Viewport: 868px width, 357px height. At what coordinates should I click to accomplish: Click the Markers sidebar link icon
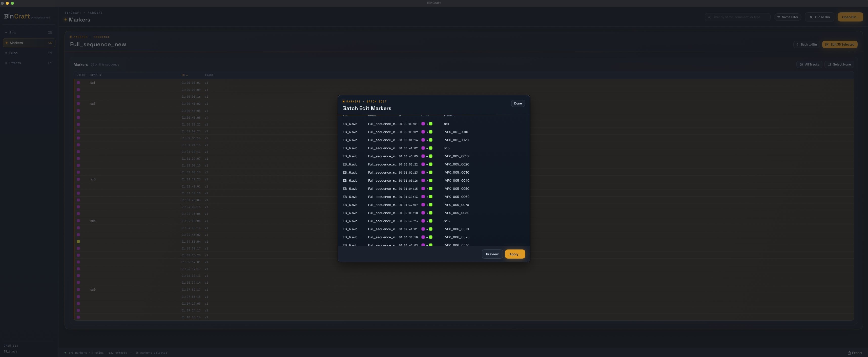(50, 43)
